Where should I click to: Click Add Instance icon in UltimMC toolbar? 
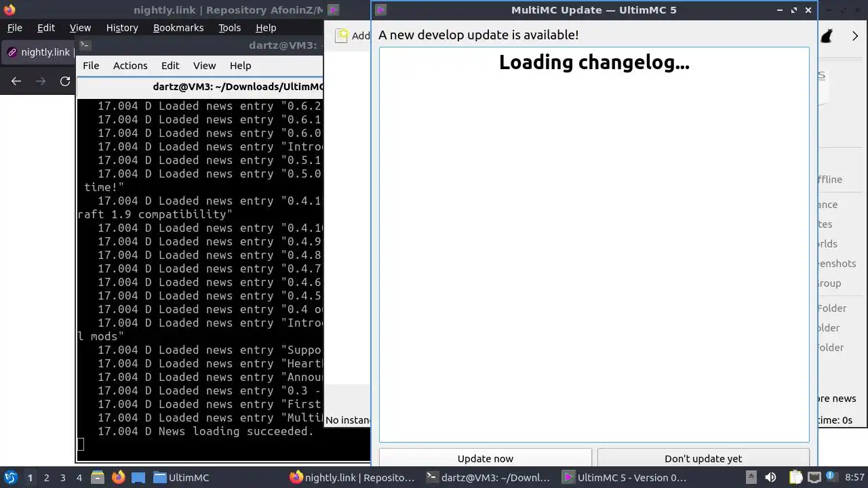pyautogui.click(x=342, y=36)
